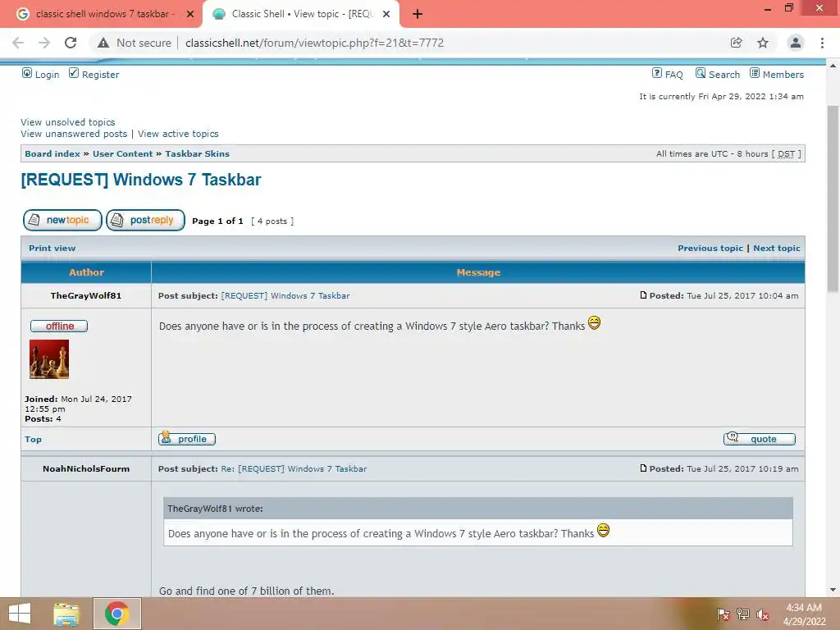Click post icon beside Posted 10:04 am
840x630 pixels.
click(x=643, y=295)
